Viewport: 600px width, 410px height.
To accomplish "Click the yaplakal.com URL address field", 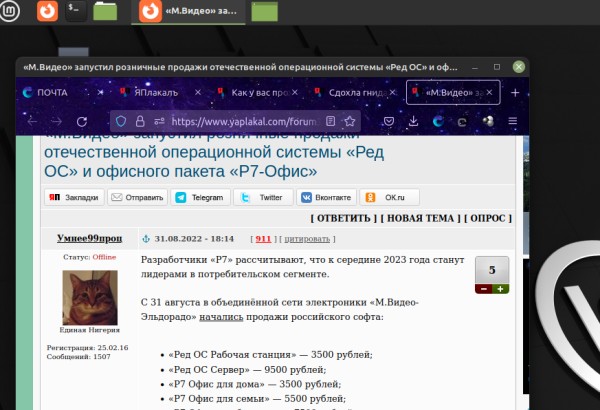I will pyautogui.click(x=244, y=122).
